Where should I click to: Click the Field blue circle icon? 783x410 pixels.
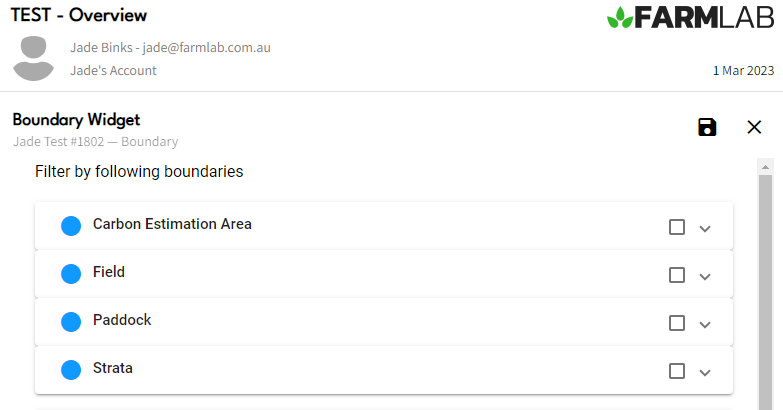71,274
